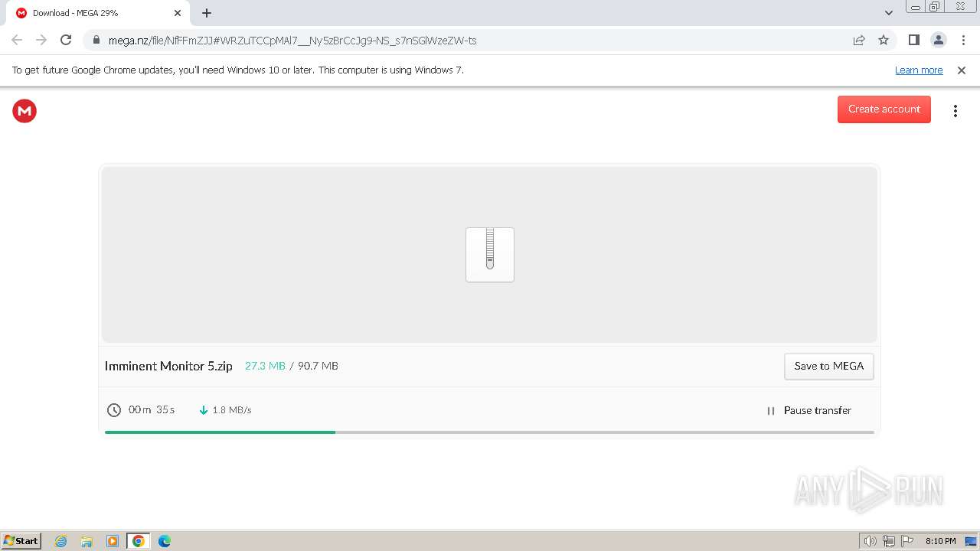This screenshot has height=551, width=980.
Task: Click the network tray icon
Action: coord(889,541)
